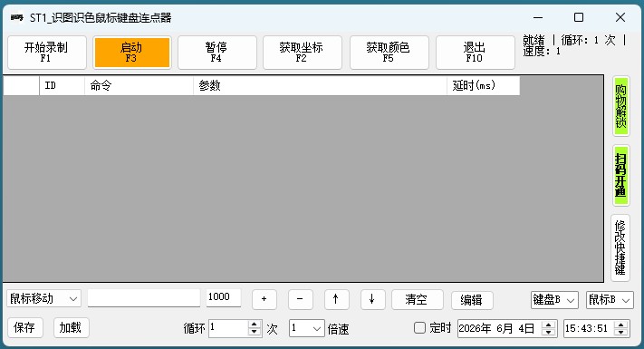Decrement the date with its down arrow
The height and width of the screenshot is (349, 644).
click(549, 333)
